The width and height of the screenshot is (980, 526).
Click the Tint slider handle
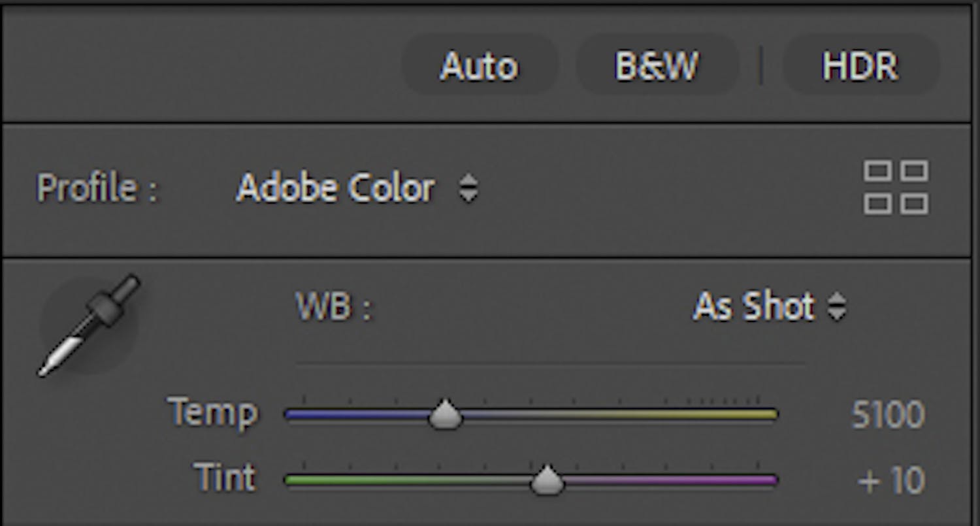(x=546, y=481)
